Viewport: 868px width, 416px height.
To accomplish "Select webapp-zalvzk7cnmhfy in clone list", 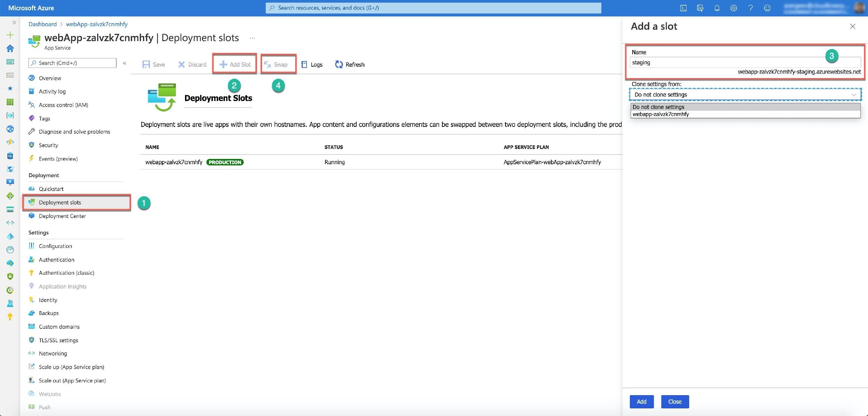I will point(660,114).
